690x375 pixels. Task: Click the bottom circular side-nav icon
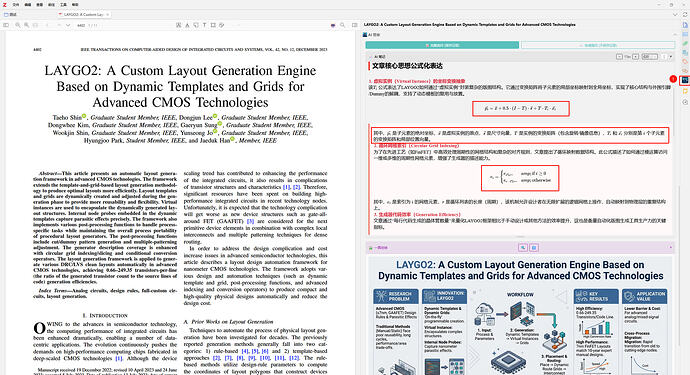coord(685,102)
